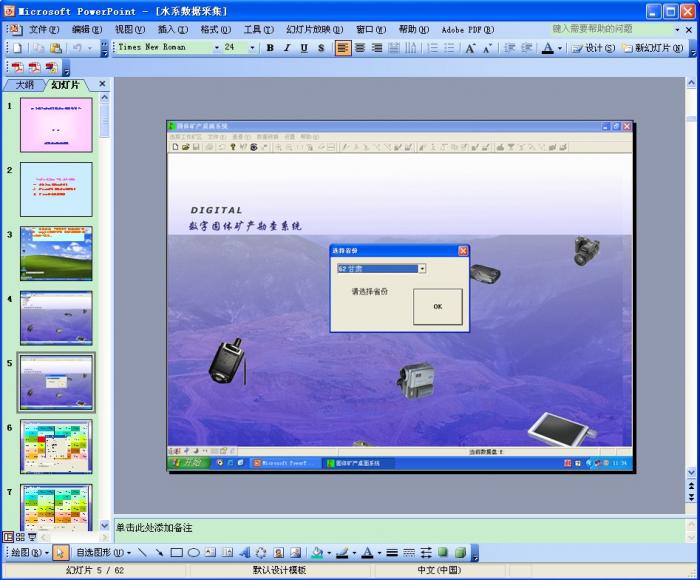Select the Oval drawing tool
This screenshot has height=580, width=700.
click(193, 552)
